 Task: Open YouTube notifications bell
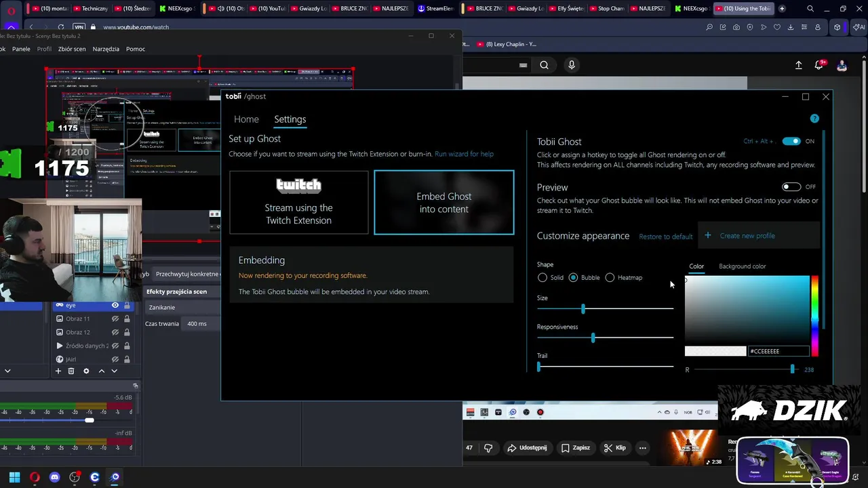tap(819, 65)
